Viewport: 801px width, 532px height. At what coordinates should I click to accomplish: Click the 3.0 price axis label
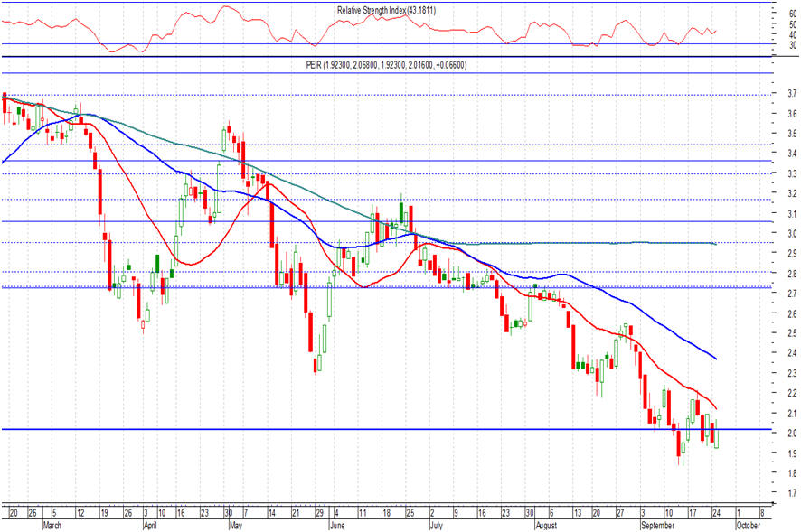[x=792, y=233]
